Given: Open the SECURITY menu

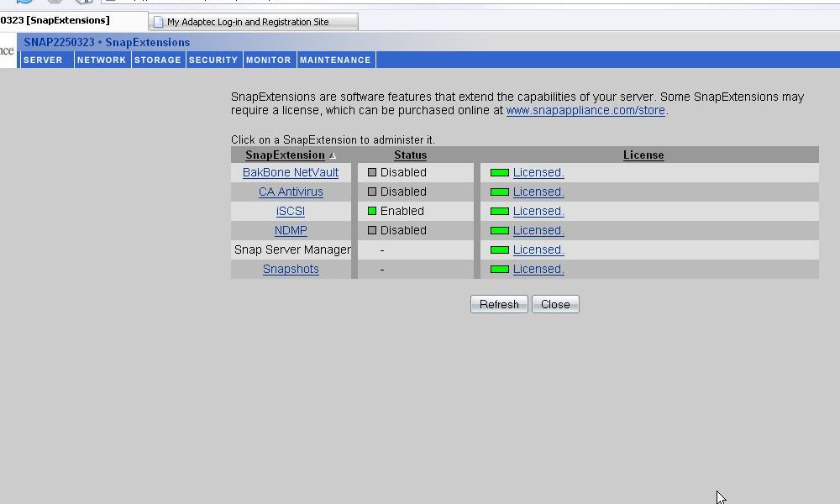Looking at the screenshot, I should (213, 60).
